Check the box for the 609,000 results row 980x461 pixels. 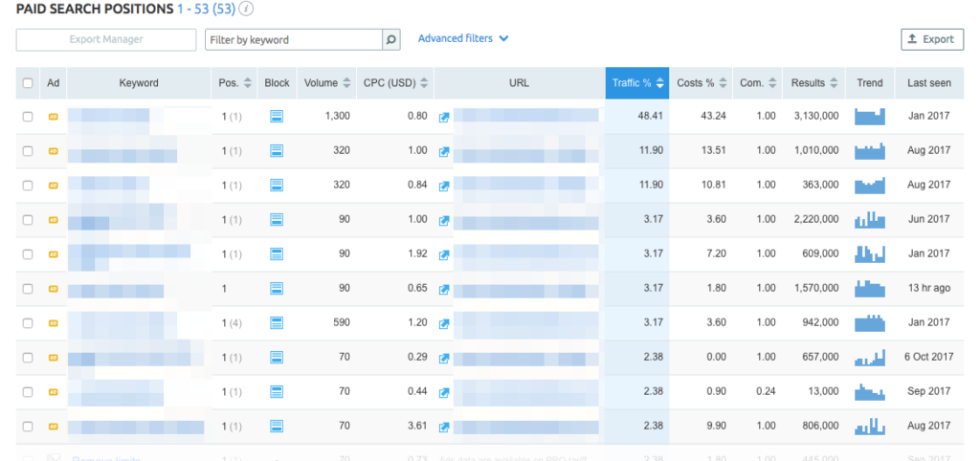pos(28,253)
